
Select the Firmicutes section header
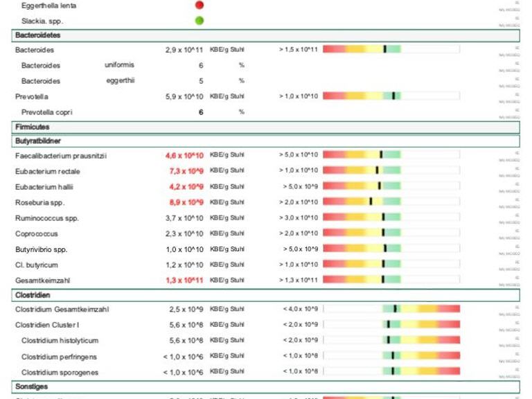tap(266, 127)
